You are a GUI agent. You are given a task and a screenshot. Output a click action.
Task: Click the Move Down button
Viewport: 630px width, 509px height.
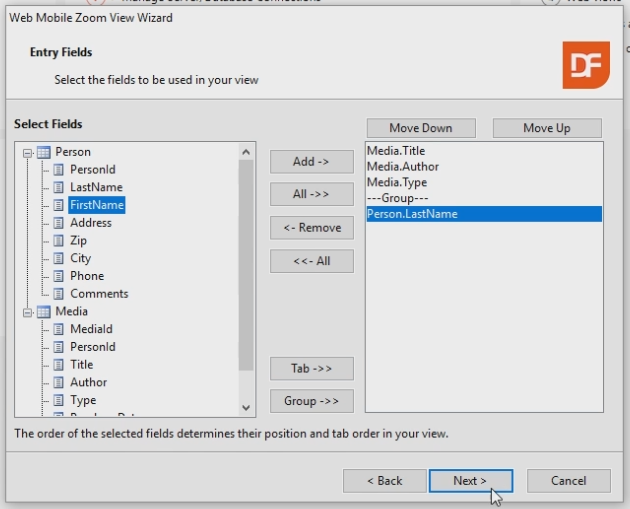point(420,128)
